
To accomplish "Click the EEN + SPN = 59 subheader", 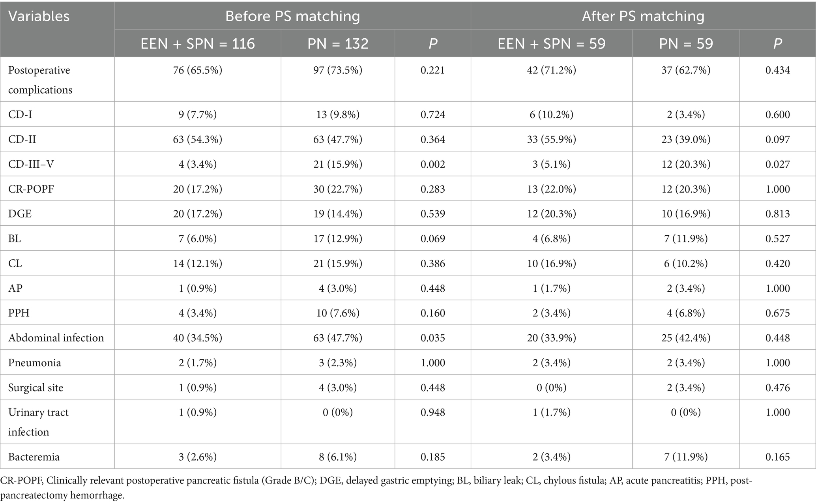I will tap(551, 43).
